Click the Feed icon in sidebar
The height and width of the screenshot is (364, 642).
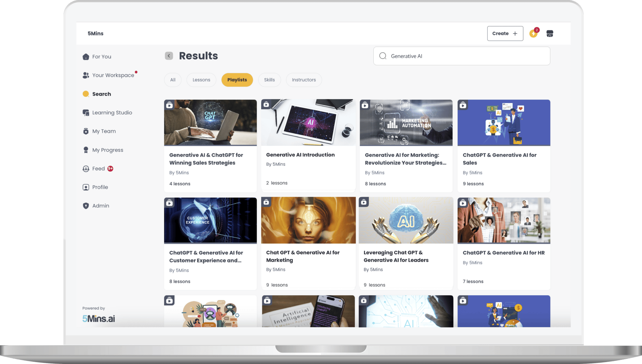click(86, 169)
